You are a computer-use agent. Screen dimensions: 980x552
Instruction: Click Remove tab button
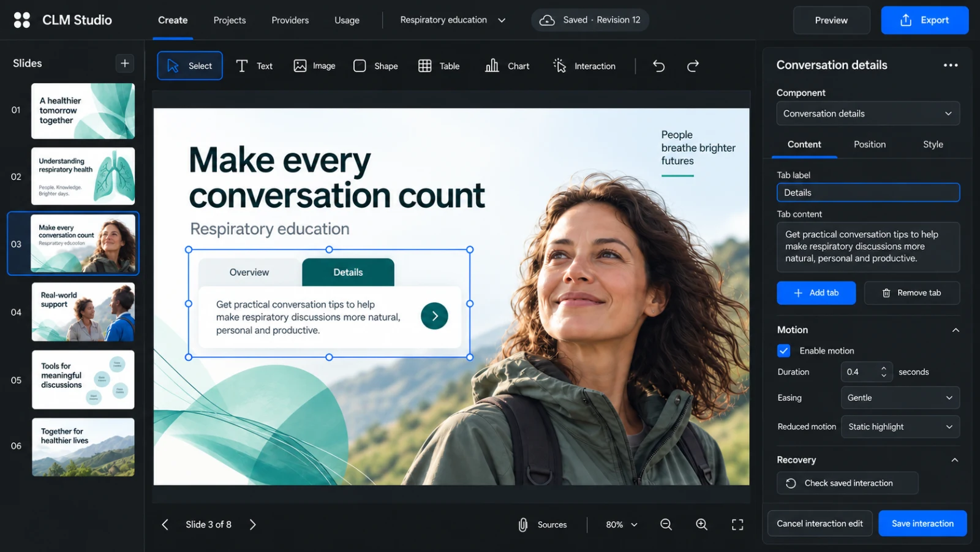[x=911, y=293]
